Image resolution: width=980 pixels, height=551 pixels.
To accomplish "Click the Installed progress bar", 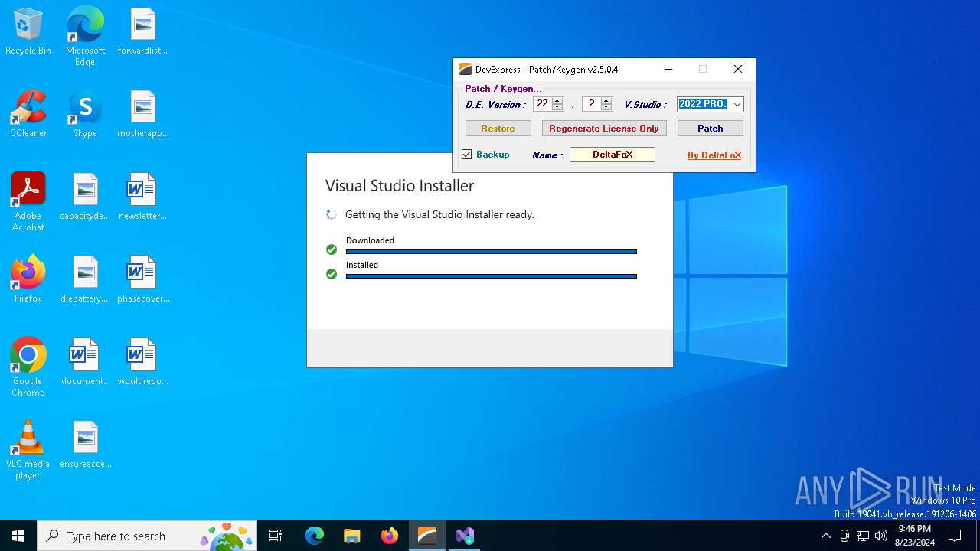I will click(x=491, y=276).
